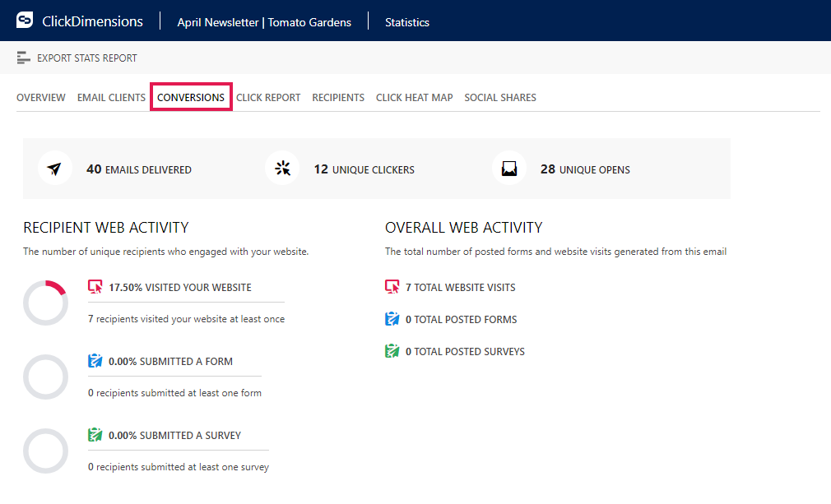
Task: Click the total posted forms icon
Action: [x=392, y=319]
